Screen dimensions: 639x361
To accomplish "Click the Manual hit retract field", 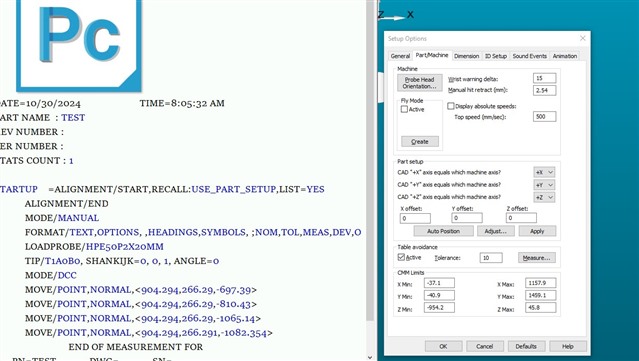I will click(544, 90).
